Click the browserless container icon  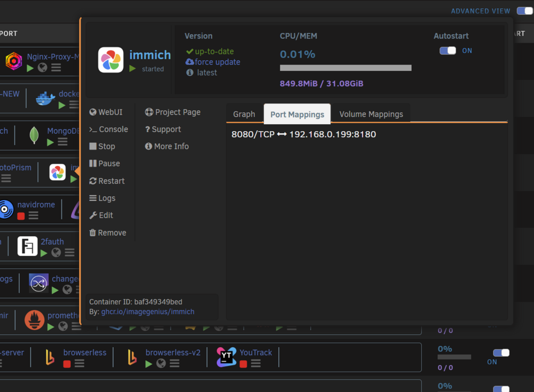[50, 357]
